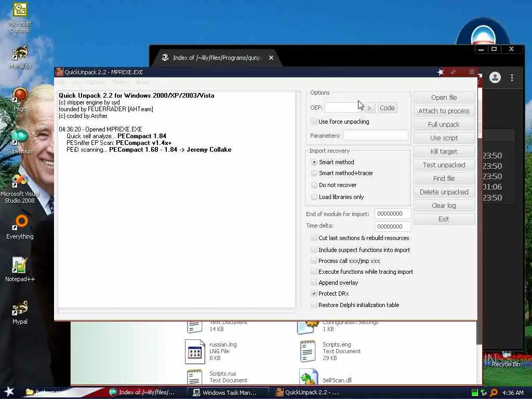Click log line 04:36:20 - Opened MPREXE.EXE
The width and height of the screenshot is (532, 399).
click(100, 129)
